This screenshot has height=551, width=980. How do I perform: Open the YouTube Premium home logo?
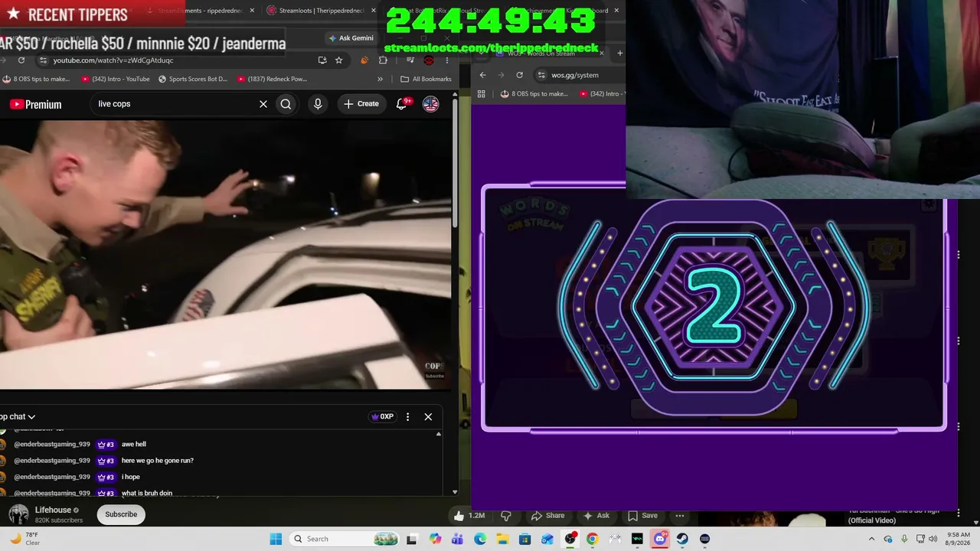point(35,104)
